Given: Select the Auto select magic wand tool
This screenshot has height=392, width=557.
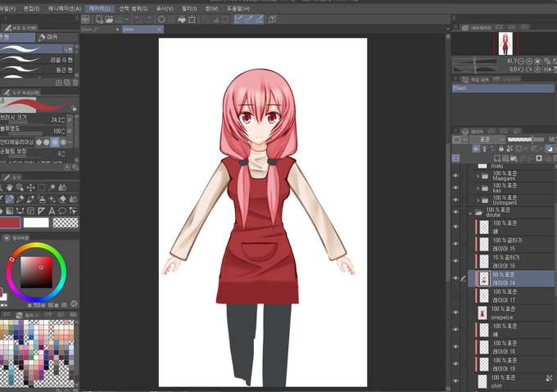Looking at the screenshot, I should pos(52,187).
